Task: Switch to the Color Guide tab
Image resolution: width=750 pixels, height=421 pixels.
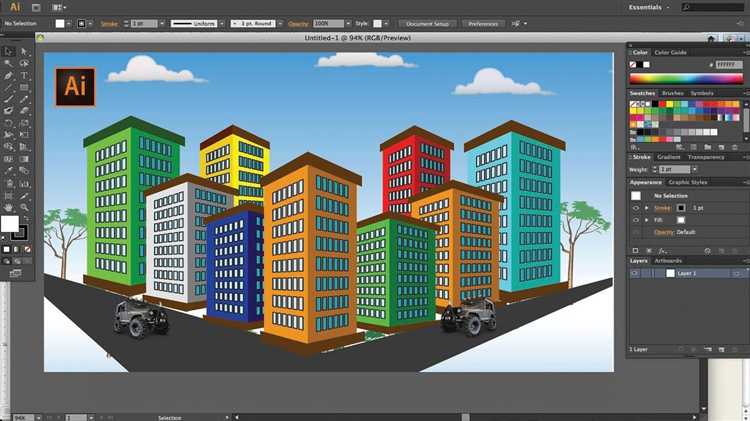Action: [670, 53]
